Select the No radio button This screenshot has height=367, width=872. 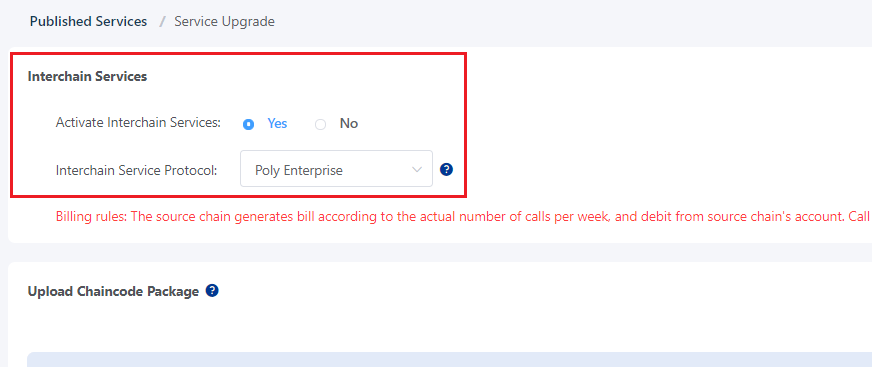320,125
